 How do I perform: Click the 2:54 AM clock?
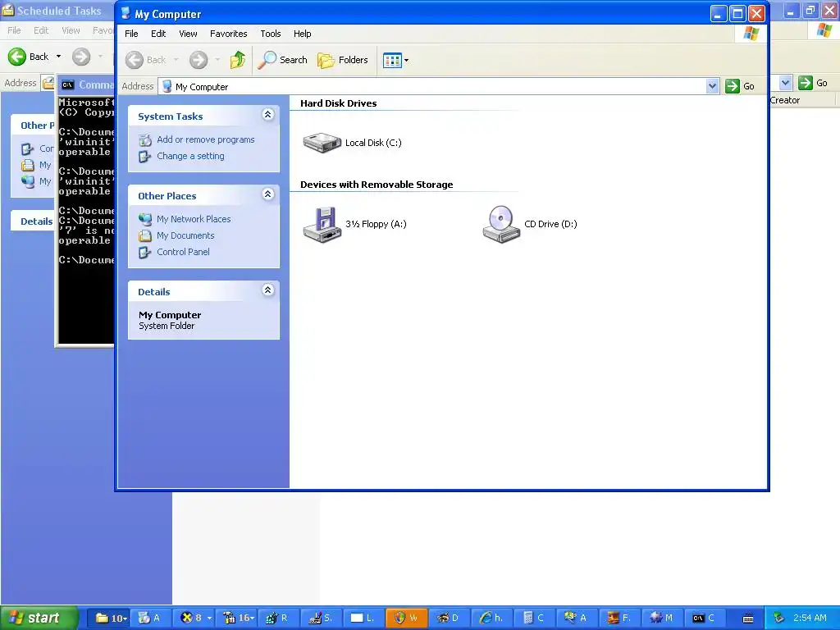810,618
